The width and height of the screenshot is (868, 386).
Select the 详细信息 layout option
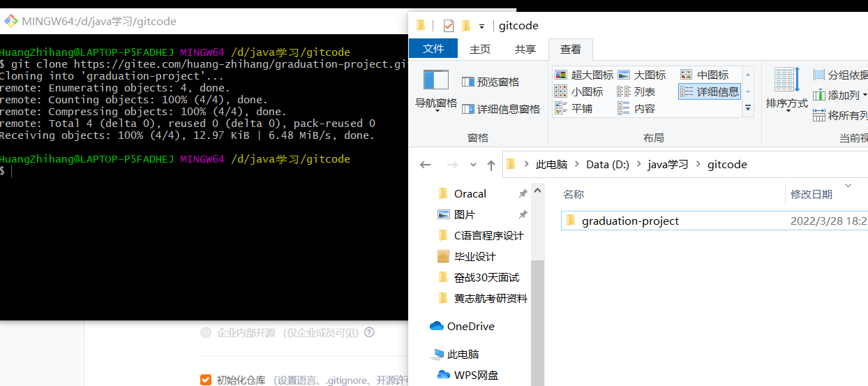click(x=709, y=91)
